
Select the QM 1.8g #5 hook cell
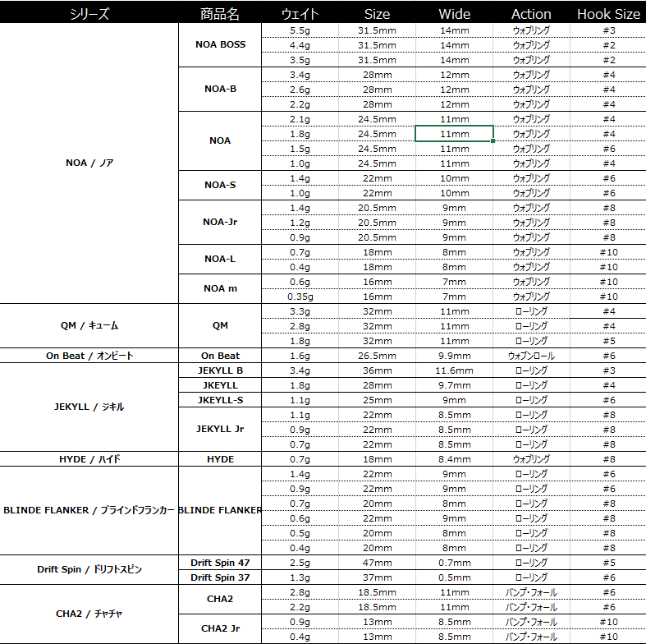coord(608,341)
